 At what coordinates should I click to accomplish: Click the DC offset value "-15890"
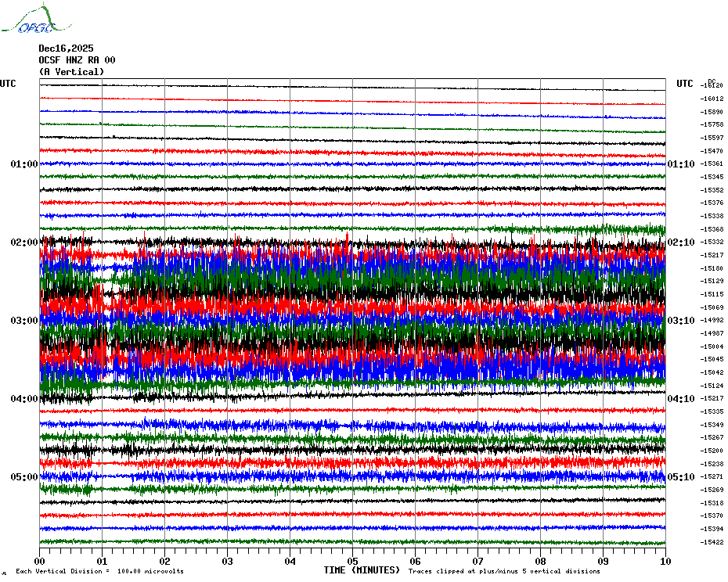pyautogui.click(x=712, y=112)
